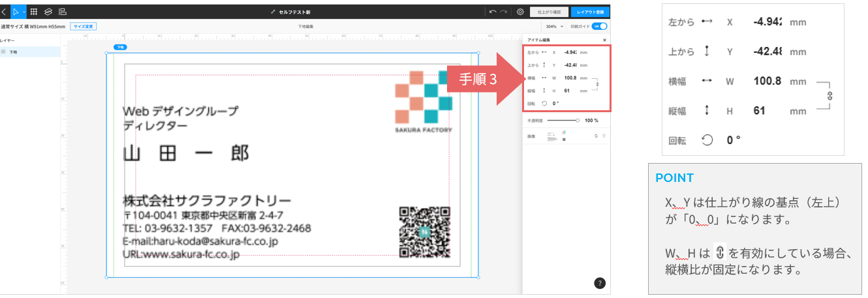Click the E-mail address line on card
868x298 pixels.
pos(201,241)
